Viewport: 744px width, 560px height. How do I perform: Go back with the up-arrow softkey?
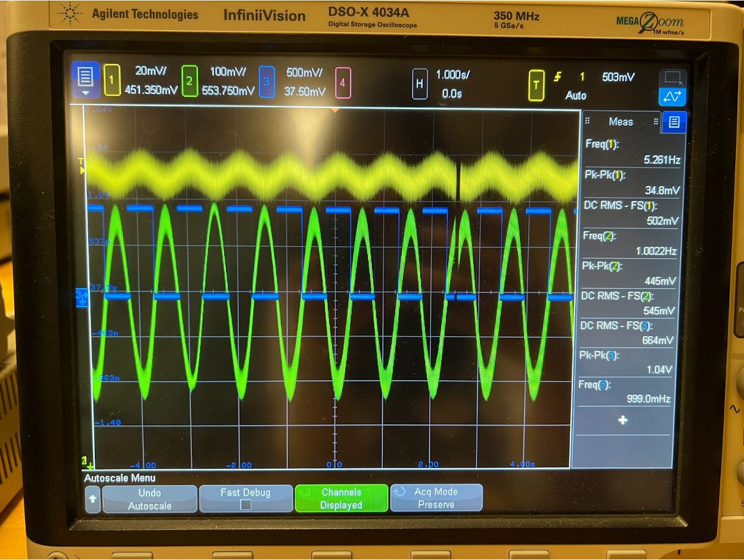coord(92,499)
